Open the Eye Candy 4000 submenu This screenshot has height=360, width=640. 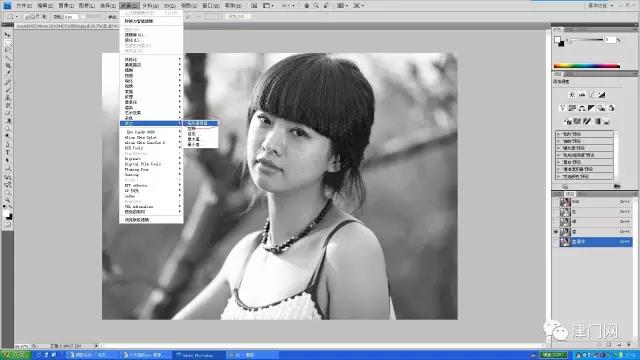pyautogui.click(x=151, y=132)
